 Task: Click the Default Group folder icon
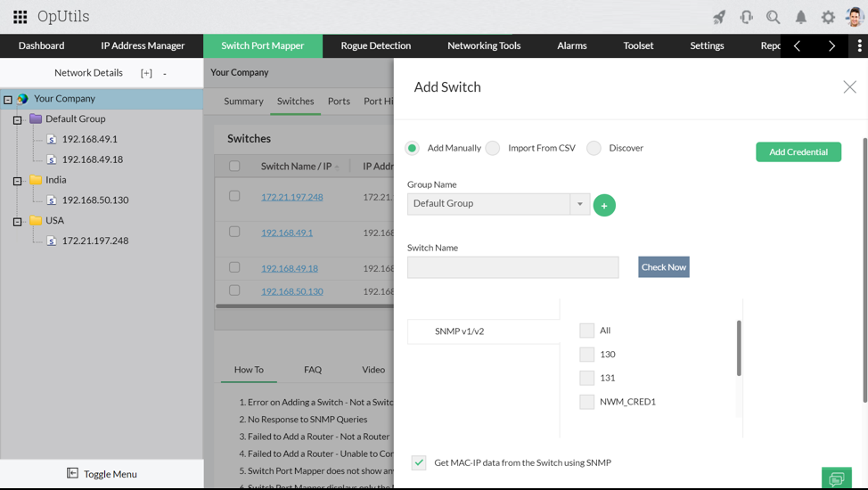[x=36, y=118]
